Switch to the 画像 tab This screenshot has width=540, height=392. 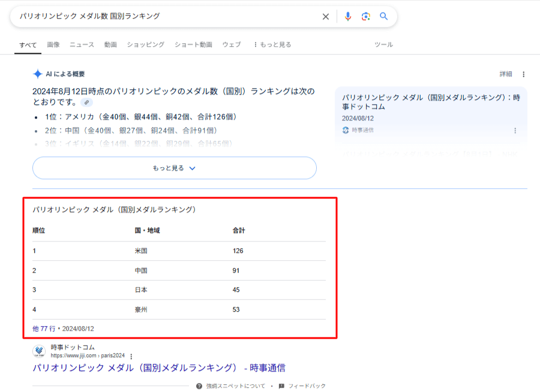53,44
